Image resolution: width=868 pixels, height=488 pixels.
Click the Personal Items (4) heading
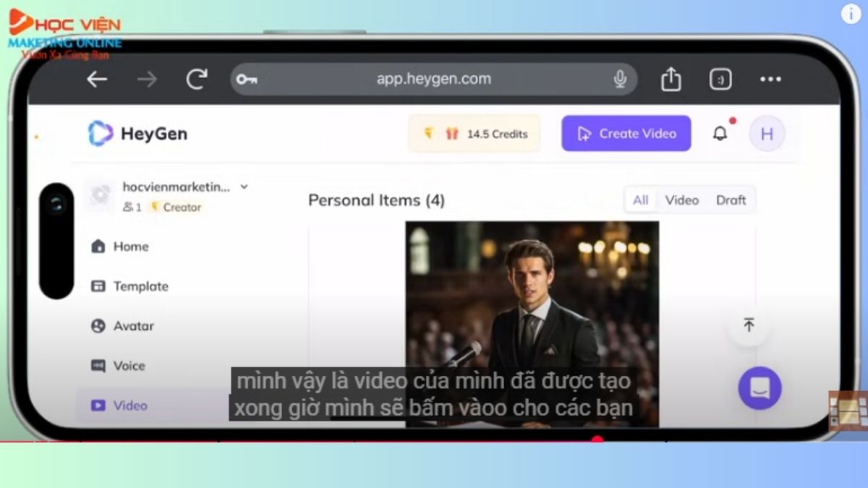pos(376,200)
